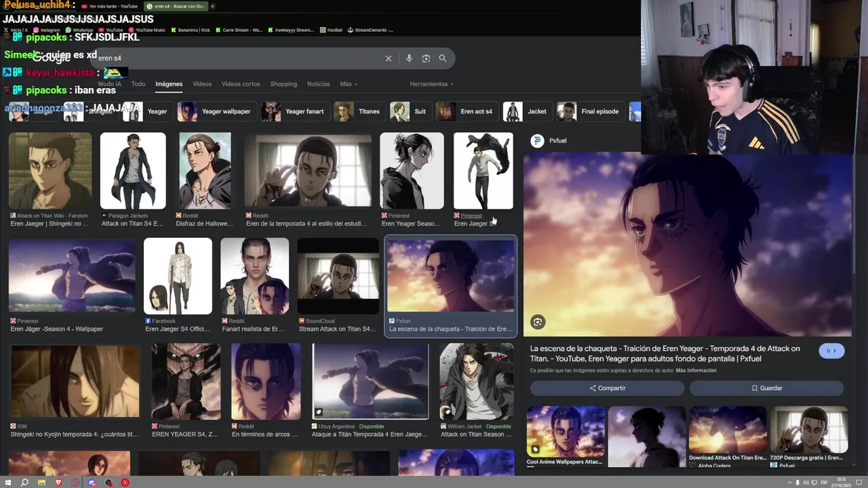
Task: Click the Ir visit button
Action: (831, 350)
